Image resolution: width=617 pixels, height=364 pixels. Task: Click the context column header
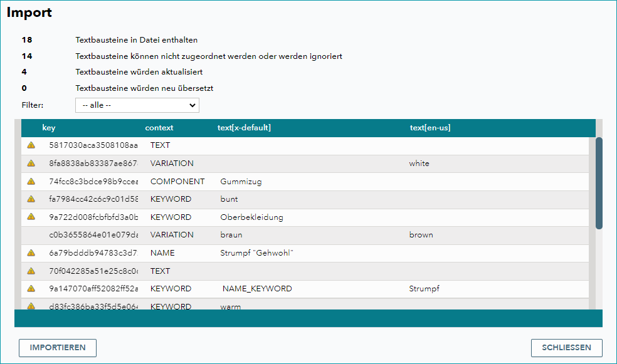[x=159, y=128]
